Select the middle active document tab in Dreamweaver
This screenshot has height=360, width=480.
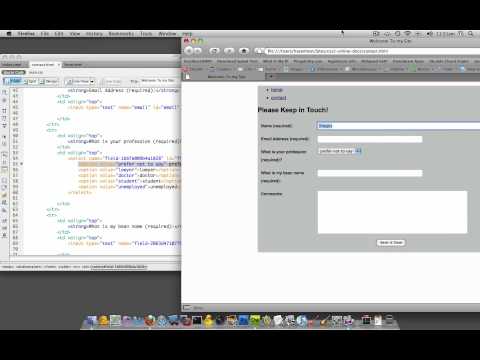[x=43, y=65]
